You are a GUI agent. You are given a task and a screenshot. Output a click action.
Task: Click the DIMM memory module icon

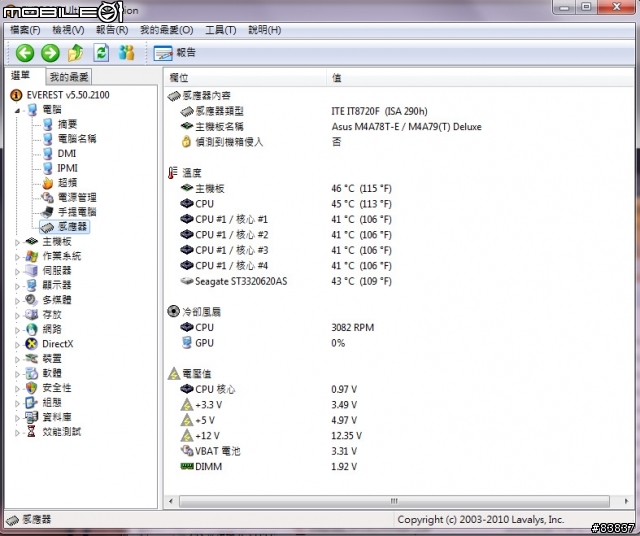(187, 466)
